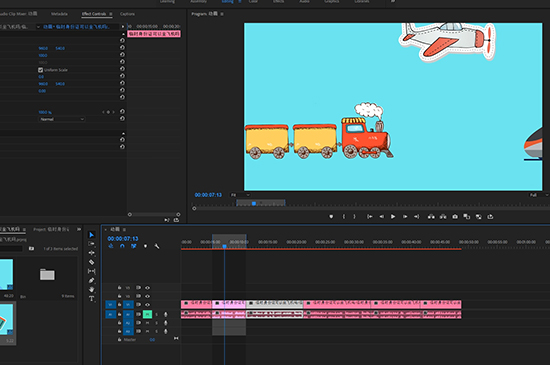This screenshot has height=365, width=550.
Task: Select the Razor tool
Action: click(92, 262)
